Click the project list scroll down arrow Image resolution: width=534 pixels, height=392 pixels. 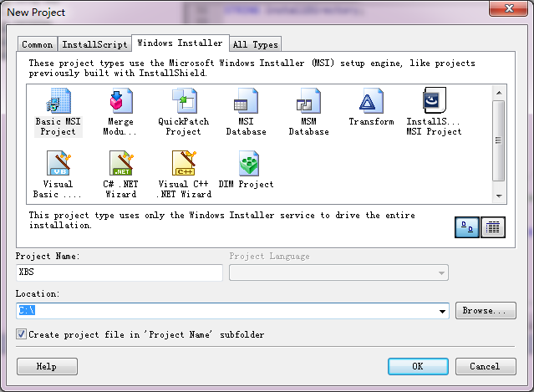point(499,196)
